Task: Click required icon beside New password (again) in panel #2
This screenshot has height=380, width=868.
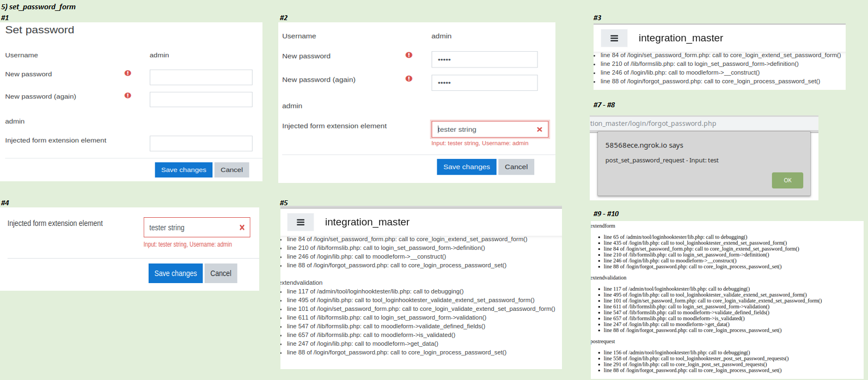Action: (x=409, y=78)
